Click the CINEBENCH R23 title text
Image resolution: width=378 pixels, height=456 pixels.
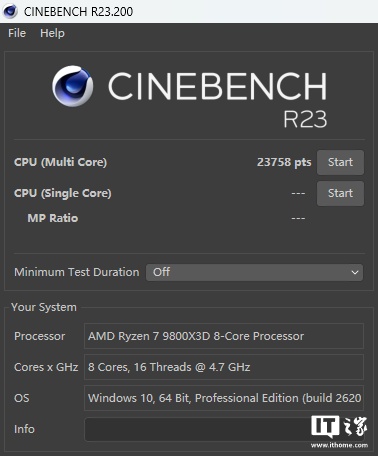(217, 98)
